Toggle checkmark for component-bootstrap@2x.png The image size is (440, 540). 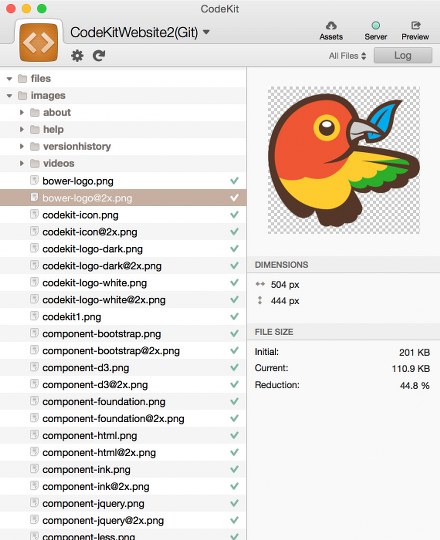pyautogui.click(x=234, y=350)
